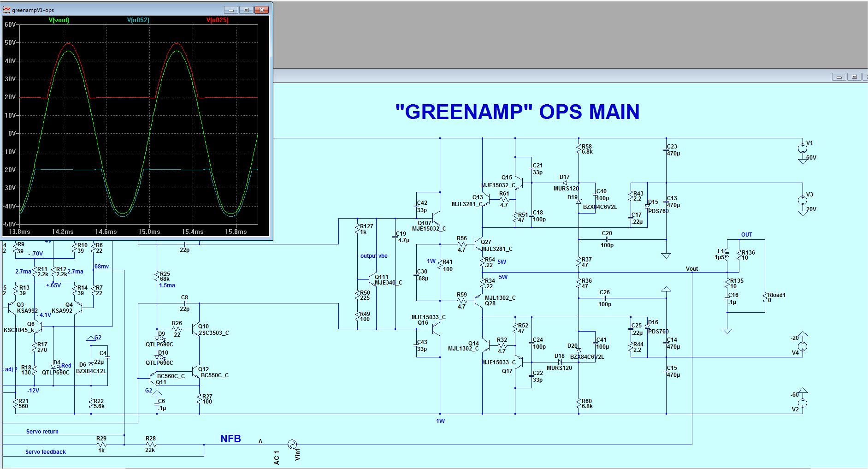Click the R136 10 resistor label
868x469 pixels.
pyautogui.click(x=749, y=255)
